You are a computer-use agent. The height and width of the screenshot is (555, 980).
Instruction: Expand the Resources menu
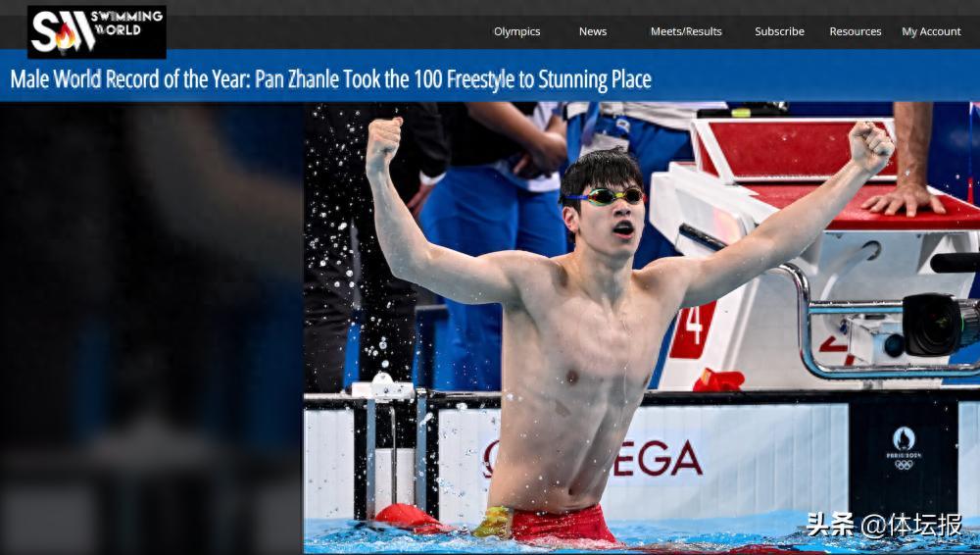pyautogui.click(x=855, y=31)
